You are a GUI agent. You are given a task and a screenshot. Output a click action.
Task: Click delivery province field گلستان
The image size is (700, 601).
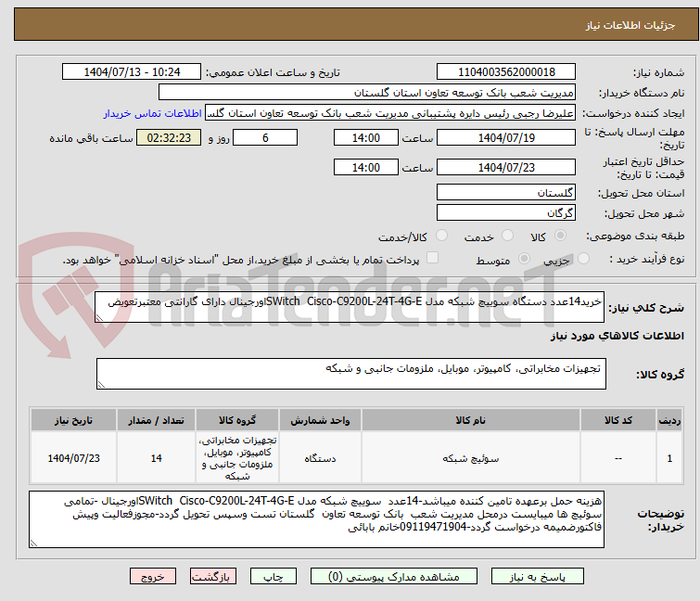pos(506,192)
